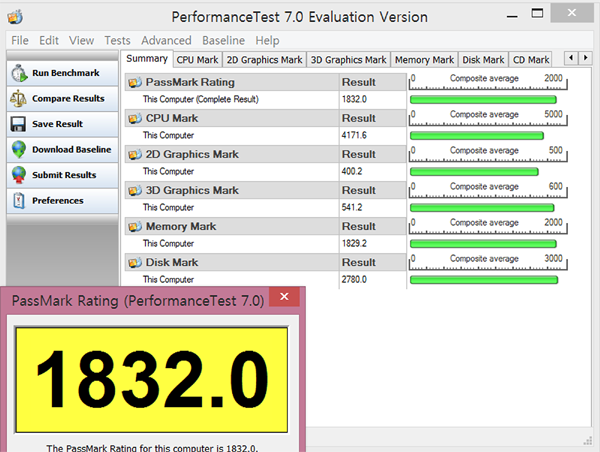Open the View menu
The height and width of the screenshot is (452, 600).
click(x=82, y=41)
